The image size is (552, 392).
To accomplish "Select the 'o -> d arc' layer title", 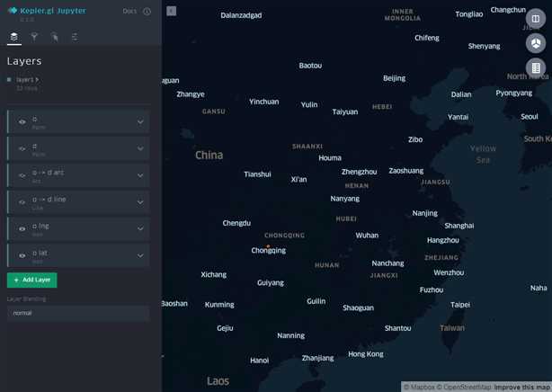I will [49, 173].
